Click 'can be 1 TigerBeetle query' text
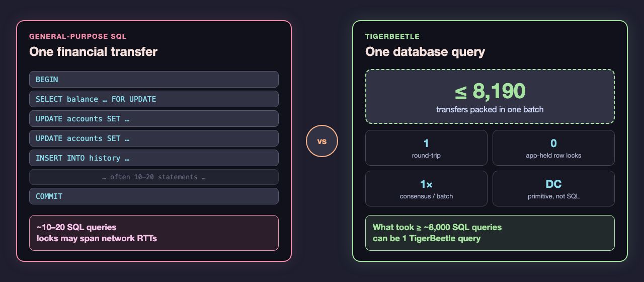Screen dimensions: 644x282 point(427,238)
